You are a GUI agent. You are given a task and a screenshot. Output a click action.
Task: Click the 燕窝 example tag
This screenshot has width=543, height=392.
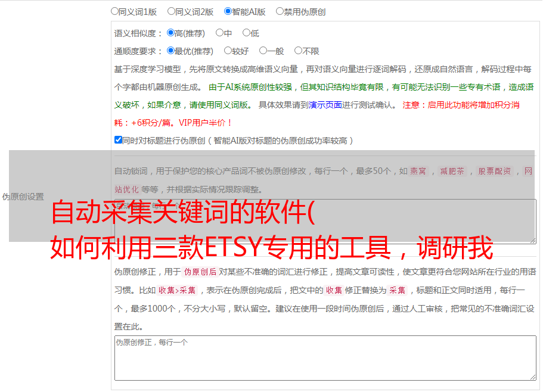(418, 171)
